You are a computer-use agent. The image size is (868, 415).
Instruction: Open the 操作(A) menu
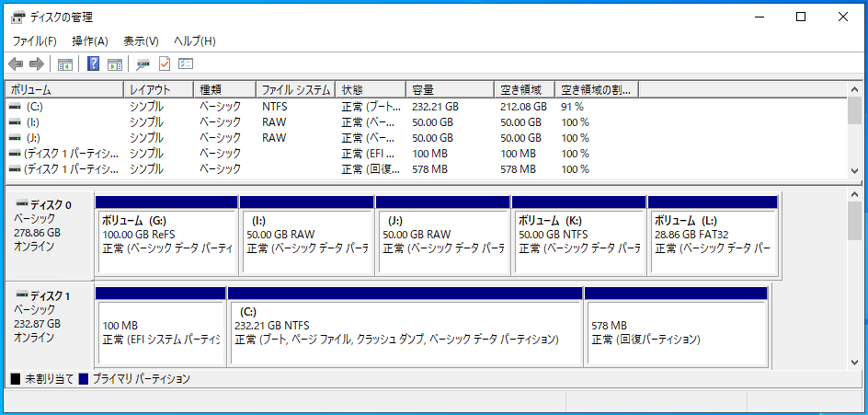pyautogui.click(x=89, y=41)
